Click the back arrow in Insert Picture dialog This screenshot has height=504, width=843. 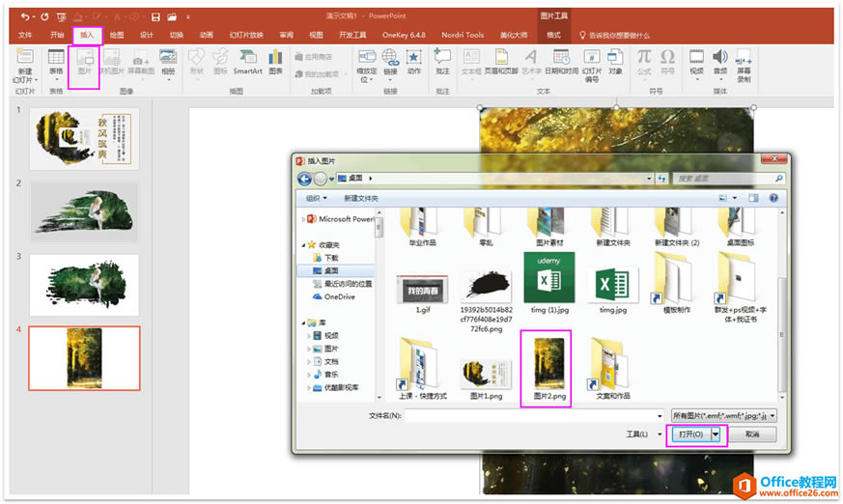pyautogui.click(x=304, y=179)
